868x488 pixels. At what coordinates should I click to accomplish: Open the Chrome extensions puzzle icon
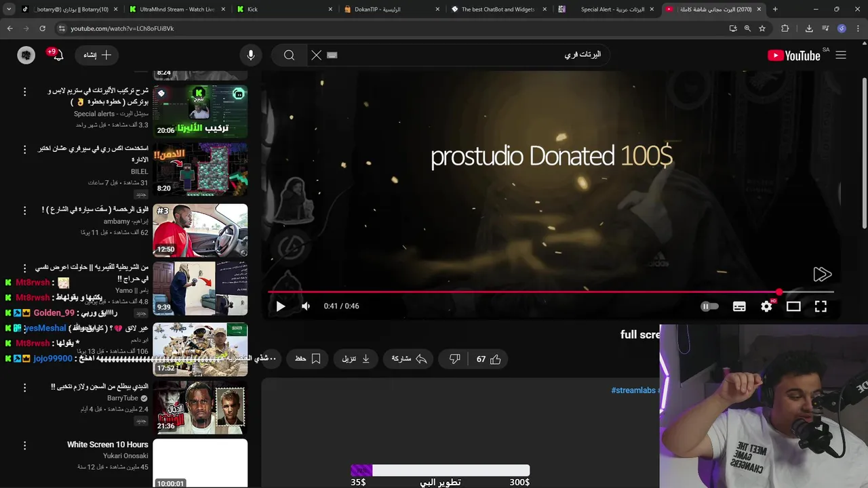pos(785,28)
